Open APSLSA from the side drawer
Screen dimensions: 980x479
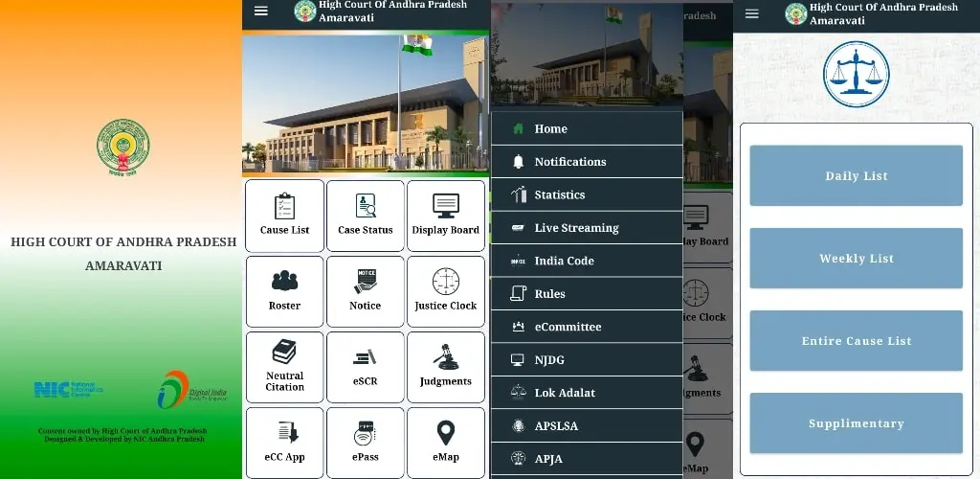pos(587,426)
